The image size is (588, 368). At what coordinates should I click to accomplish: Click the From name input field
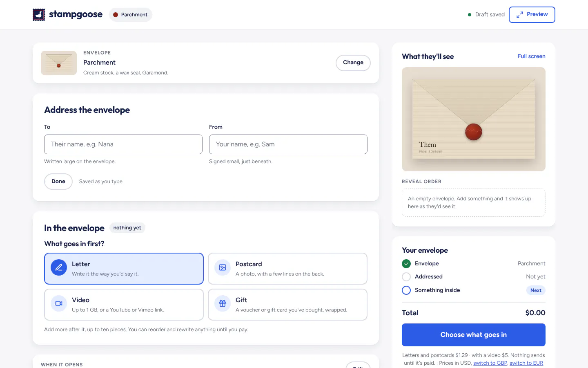[288, 144]
